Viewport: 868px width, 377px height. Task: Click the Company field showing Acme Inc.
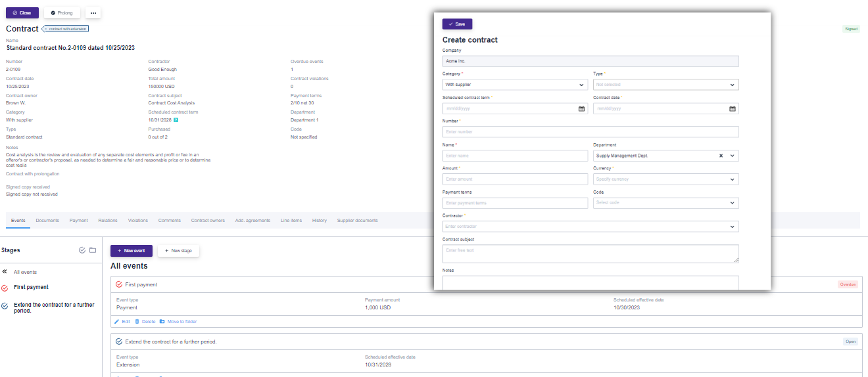(x=591, y=61)
